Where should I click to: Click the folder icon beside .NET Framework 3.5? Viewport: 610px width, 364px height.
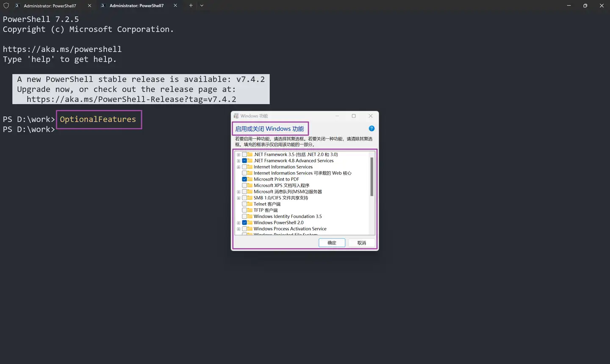point(250,154)
